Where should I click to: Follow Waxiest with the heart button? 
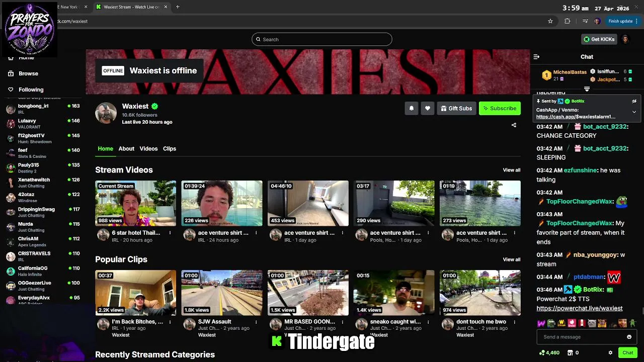(x=428, y=109)
